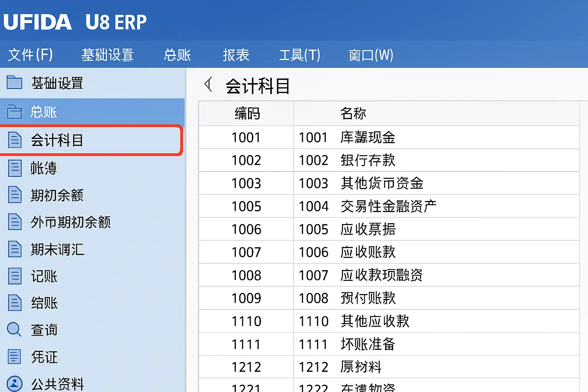Click the 公共资料 person icon
Viewport: 588px width, 392px height.
(15, 384)
